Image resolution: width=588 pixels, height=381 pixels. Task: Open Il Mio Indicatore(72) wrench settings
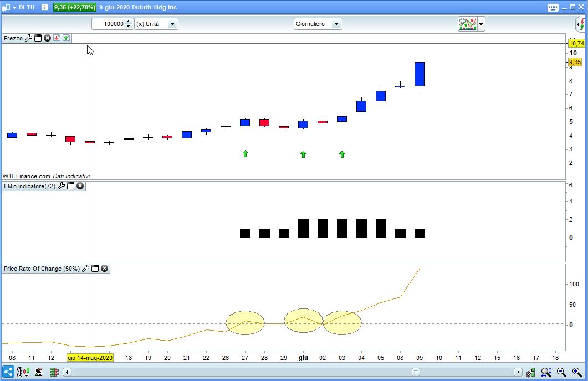tap(61, 186)
